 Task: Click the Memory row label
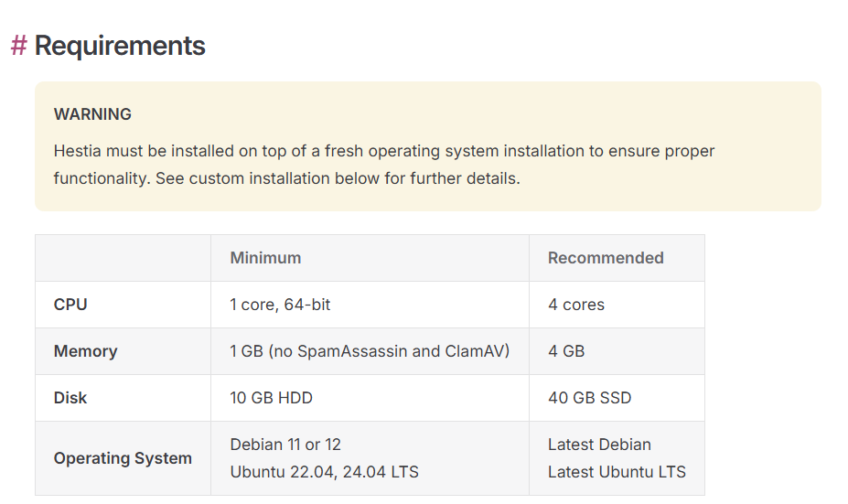pyautogui.click(x=85, y=351)
